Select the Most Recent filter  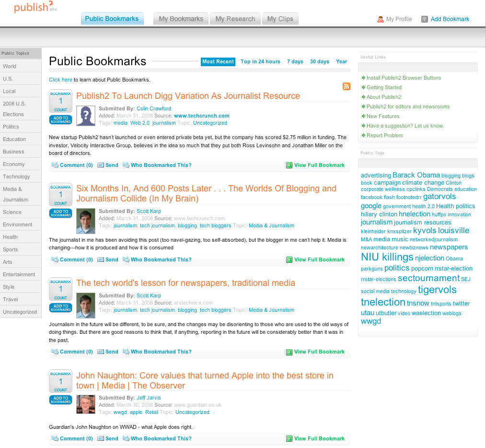coord(218,61)
